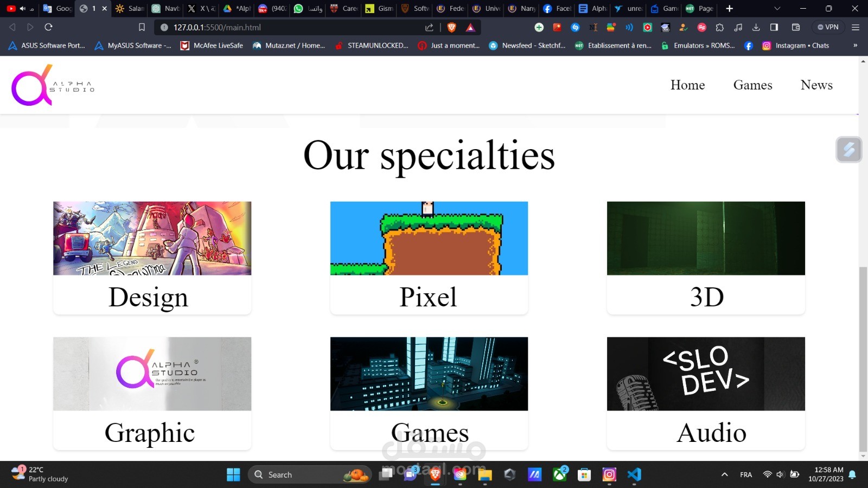Open the browser extensions puzzle icon
This screenshot has width=868, height=488.
coord(720,27)
